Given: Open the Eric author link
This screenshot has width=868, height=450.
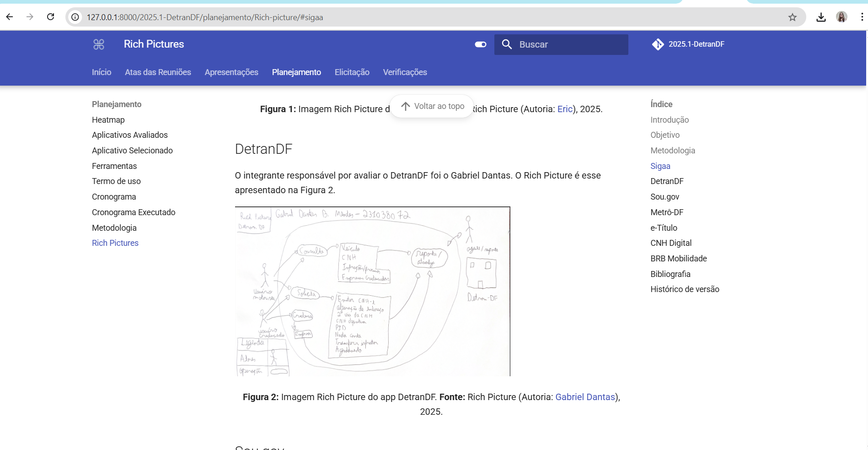Looking at the screenshot, I should 565,109.
